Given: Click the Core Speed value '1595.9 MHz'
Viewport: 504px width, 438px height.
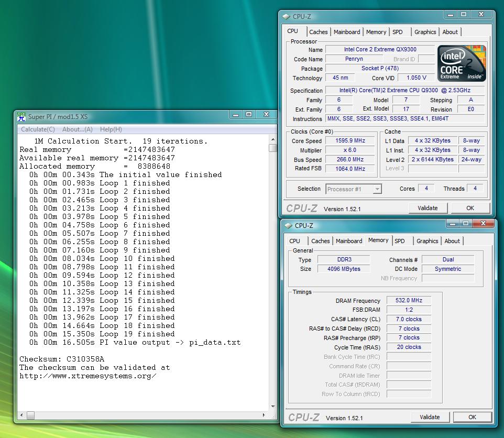Looking at the screenshot, I should pyautogui.click(x=350, y=141).
